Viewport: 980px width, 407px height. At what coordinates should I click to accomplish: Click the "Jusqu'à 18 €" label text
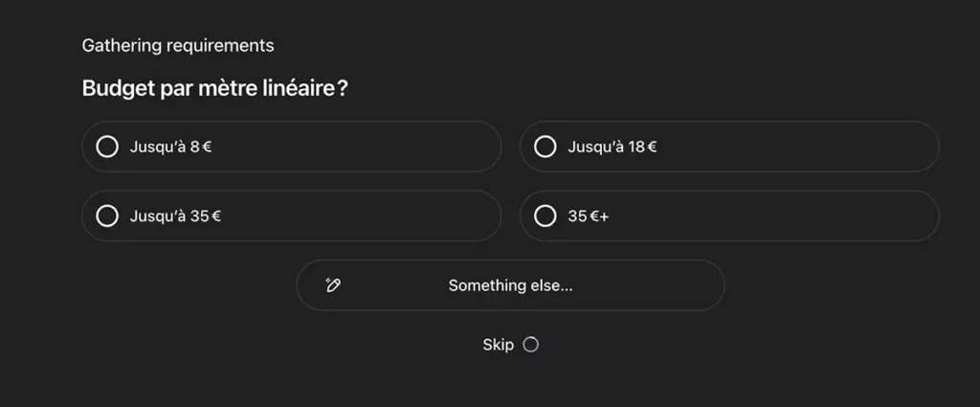(x=612, y=147)
